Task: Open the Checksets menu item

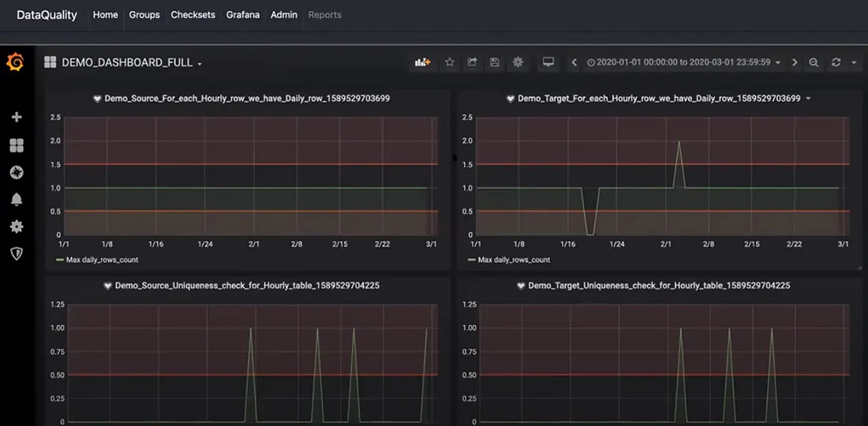Action: coord(193,15)
